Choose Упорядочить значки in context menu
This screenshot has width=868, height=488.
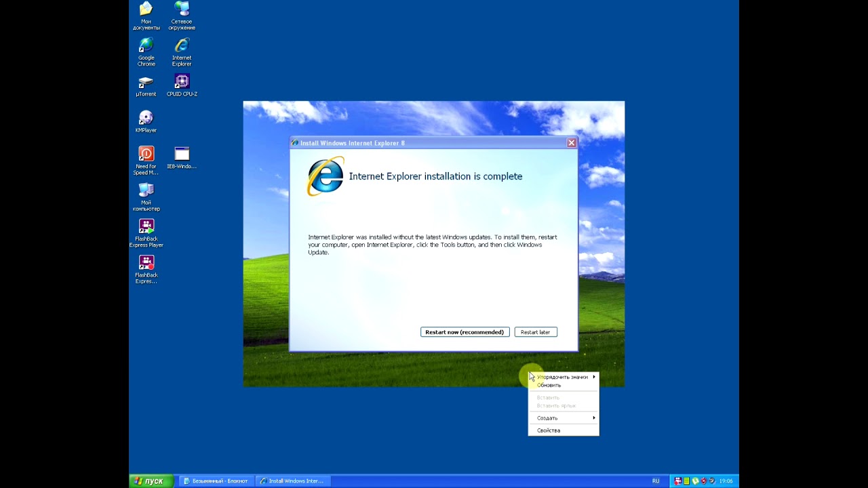(564, 377)
